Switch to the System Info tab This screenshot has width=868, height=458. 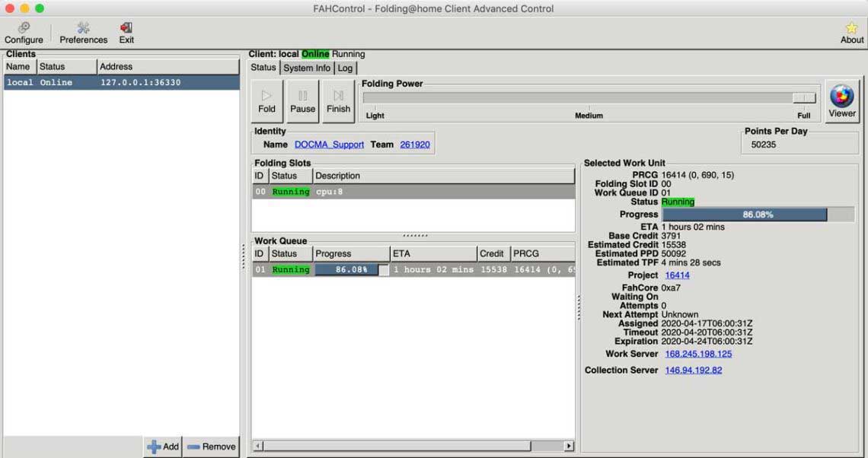point(307,68)
